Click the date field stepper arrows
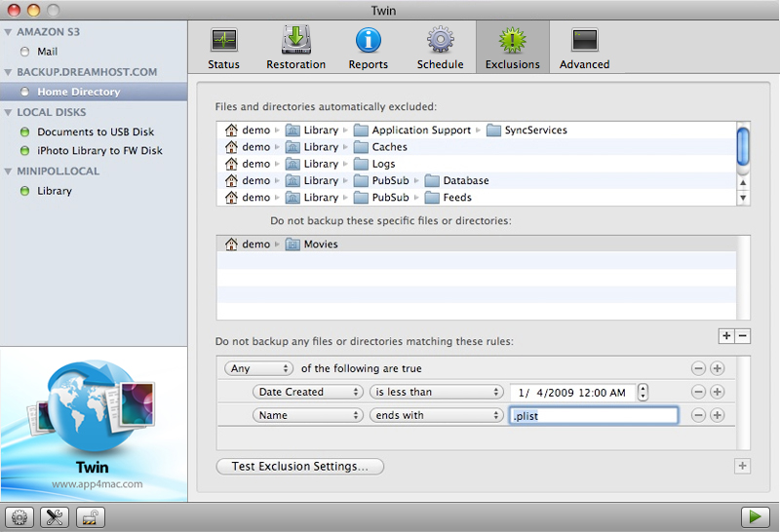Image resolution: width=780 pixels, height=532 pixels. 643,393
